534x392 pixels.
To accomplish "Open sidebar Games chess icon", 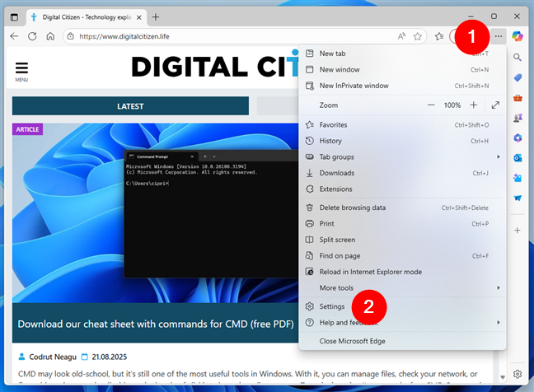I will tap(518, 118).
